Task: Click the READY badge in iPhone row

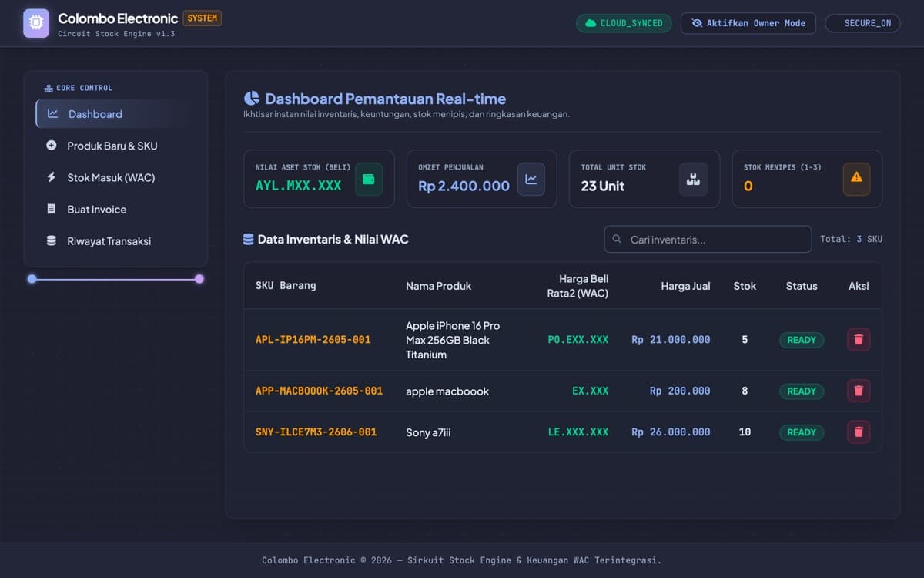Action: tap(802, 340)
